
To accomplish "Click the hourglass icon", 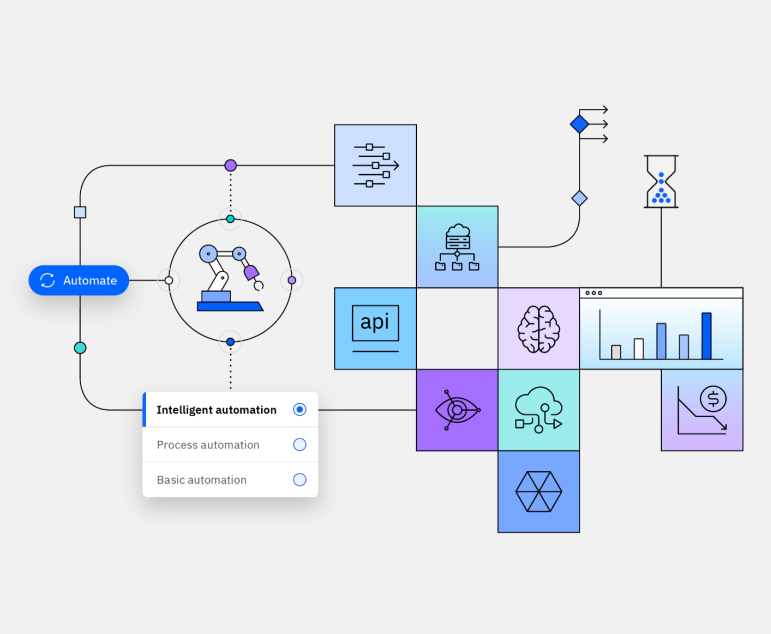I will tap(661, 181).
